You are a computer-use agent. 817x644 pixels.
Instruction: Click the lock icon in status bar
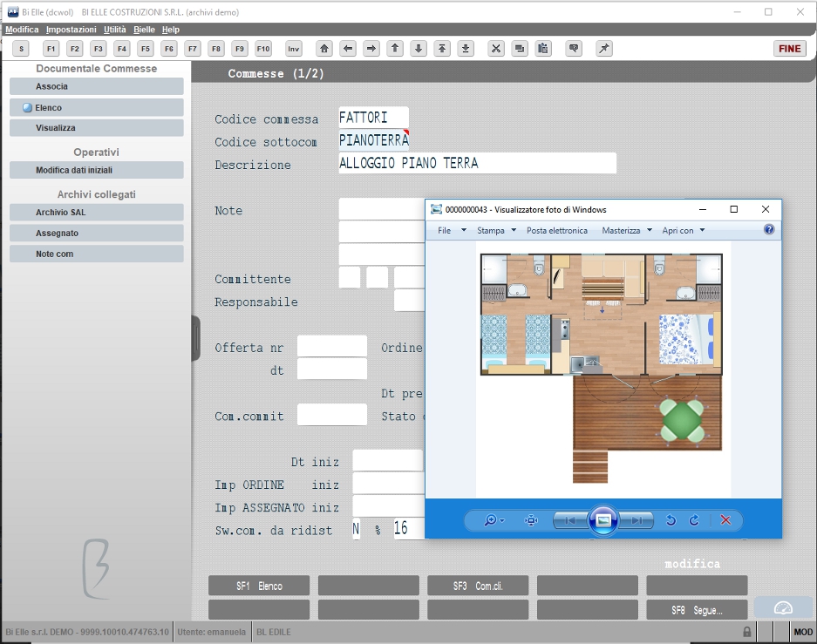click(x=746, y=632)
